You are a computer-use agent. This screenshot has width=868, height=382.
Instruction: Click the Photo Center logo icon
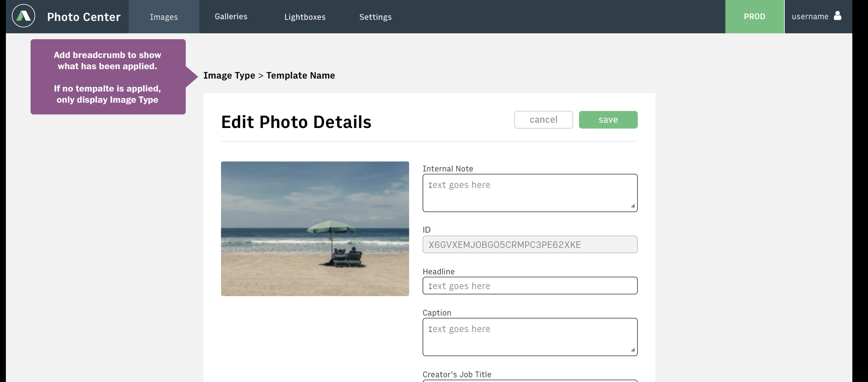click(x=23, y=16)
